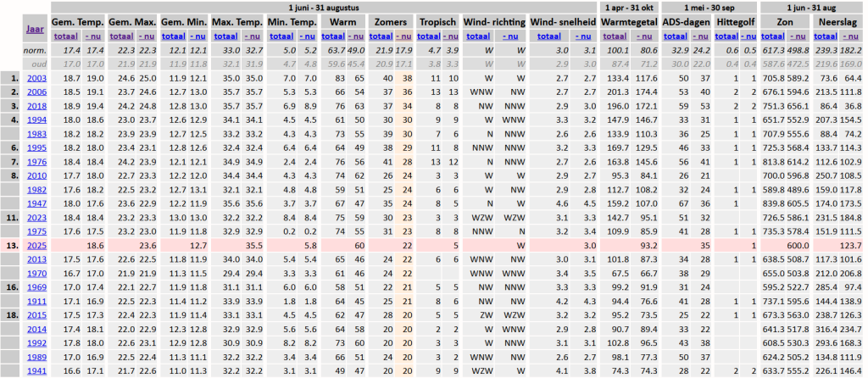Sort by '- nu' under Max. Temp.
Viewport: 868px width, 378px height.
click(x=252, y=36)
